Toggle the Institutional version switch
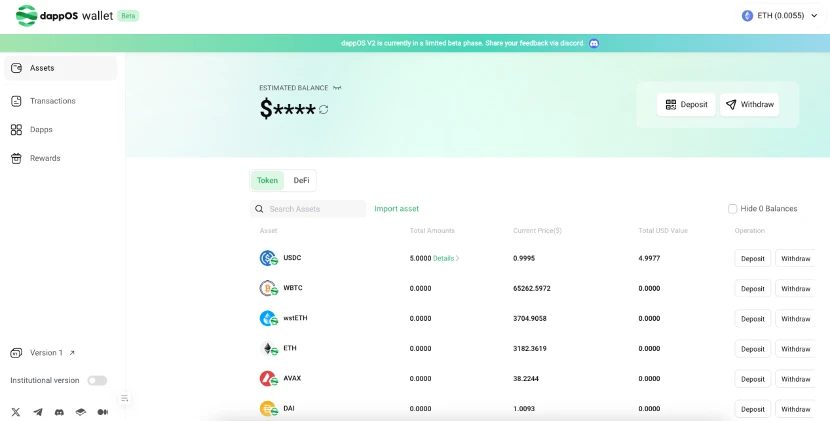Viewport: 830px width, 422px height. 97,380
